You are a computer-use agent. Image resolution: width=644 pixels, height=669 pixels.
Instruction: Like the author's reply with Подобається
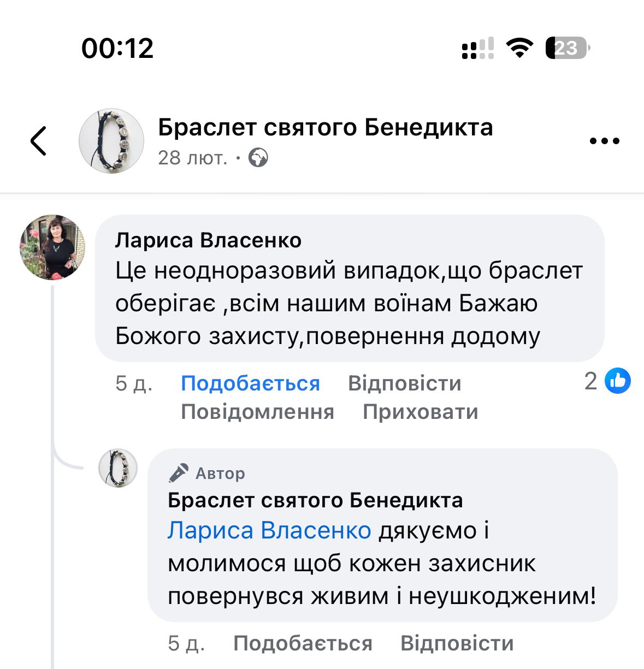click(x=303, y=643)
